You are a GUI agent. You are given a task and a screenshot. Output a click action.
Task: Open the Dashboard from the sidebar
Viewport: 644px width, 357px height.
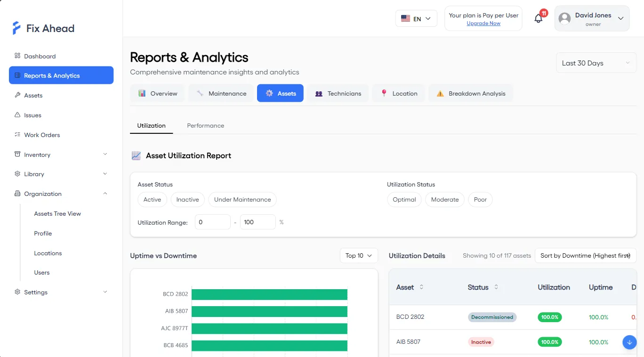[40, 56]
